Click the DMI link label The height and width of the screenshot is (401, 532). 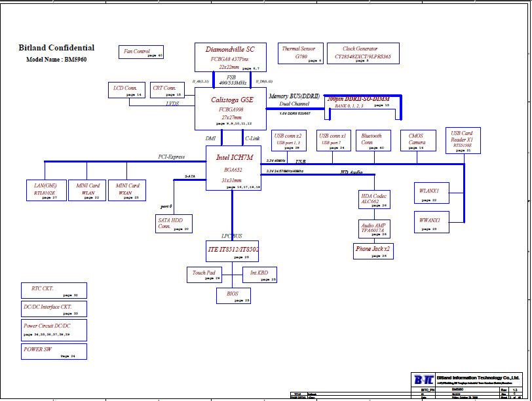[210, 138]
